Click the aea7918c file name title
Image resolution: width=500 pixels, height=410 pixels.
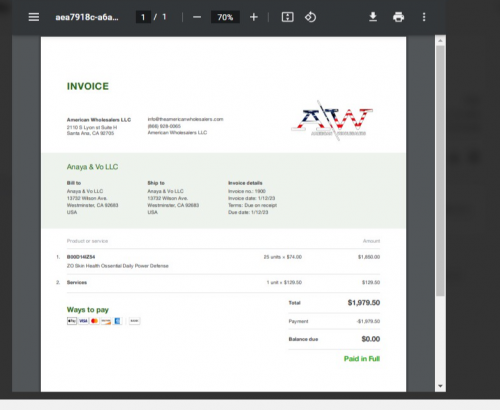coord(87,17)
